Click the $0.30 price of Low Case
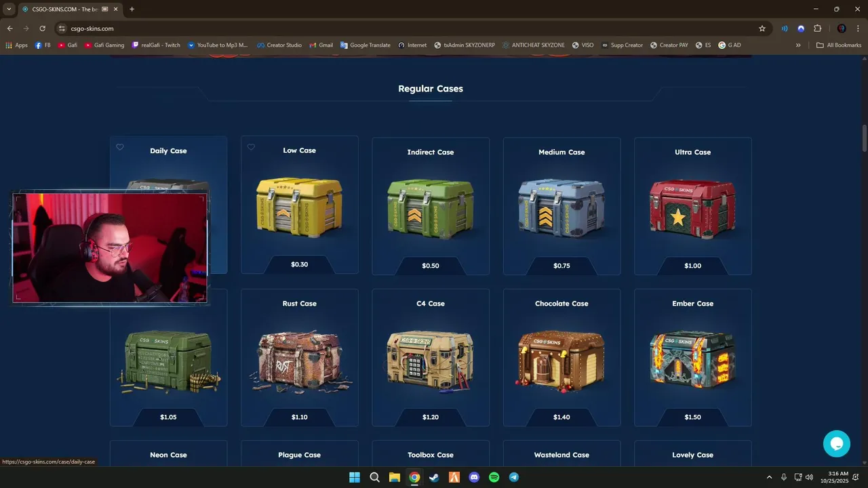868x488 pixels. pyautogui.click(x=299, y=264)
